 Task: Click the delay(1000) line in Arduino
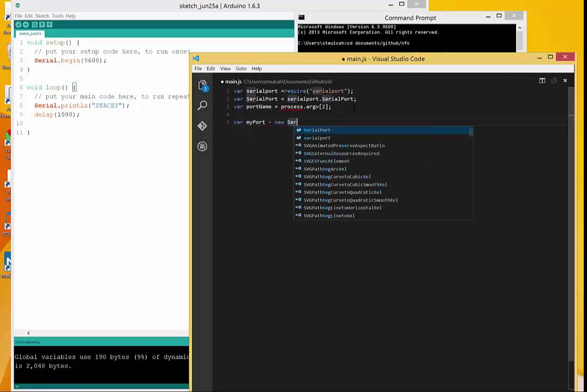[x=57, y=114]
